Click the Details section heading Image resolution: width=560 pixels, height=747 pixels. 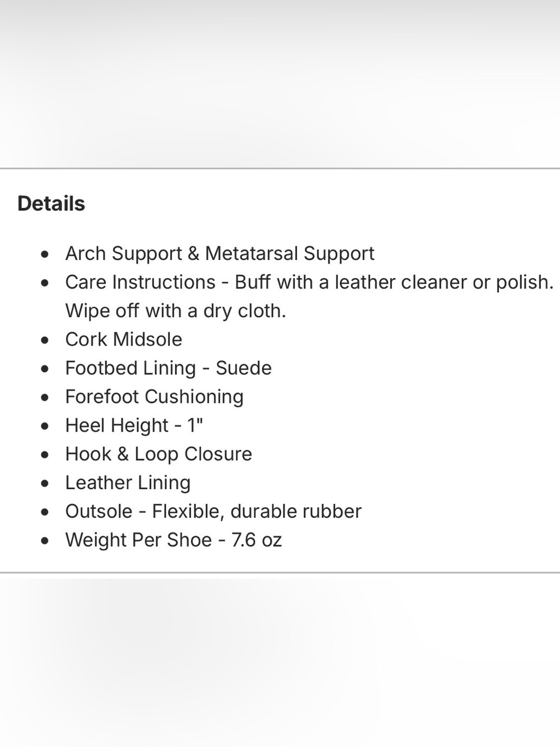(x=51, y=203)
